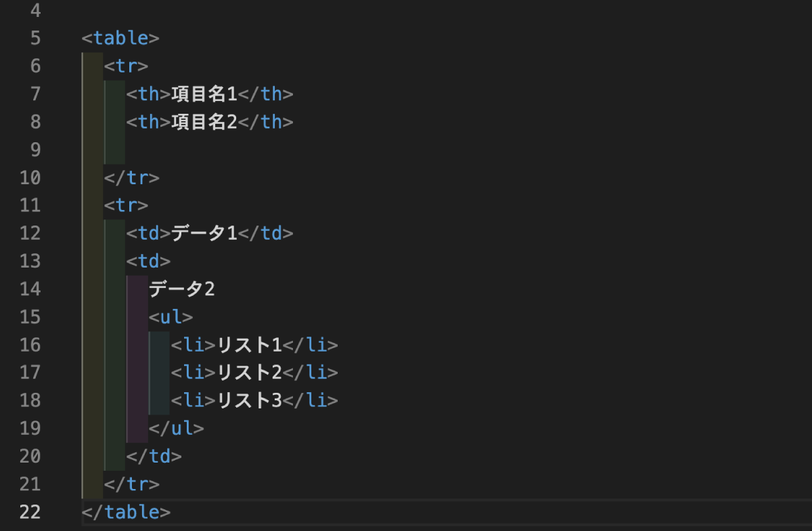Click line number 9 in the gutter
This screenshot has height=531, width=812.
[x=35, y=149]
